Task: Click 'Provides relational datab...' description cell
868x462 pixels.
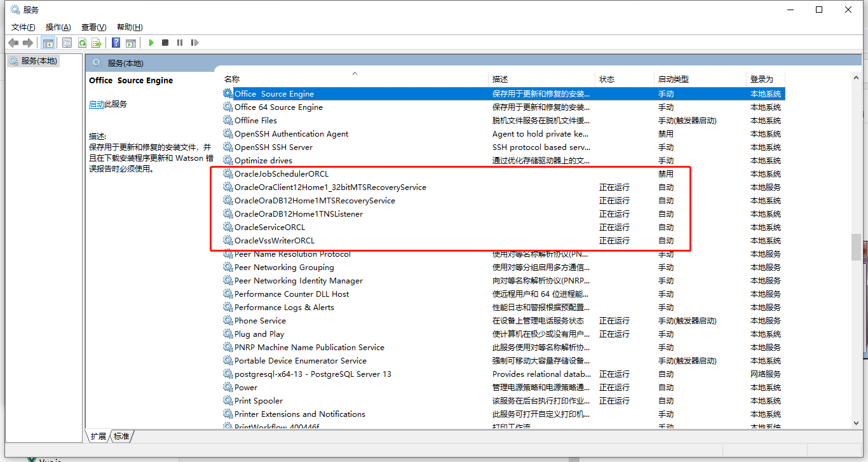Action: click(x=541, y=374)
